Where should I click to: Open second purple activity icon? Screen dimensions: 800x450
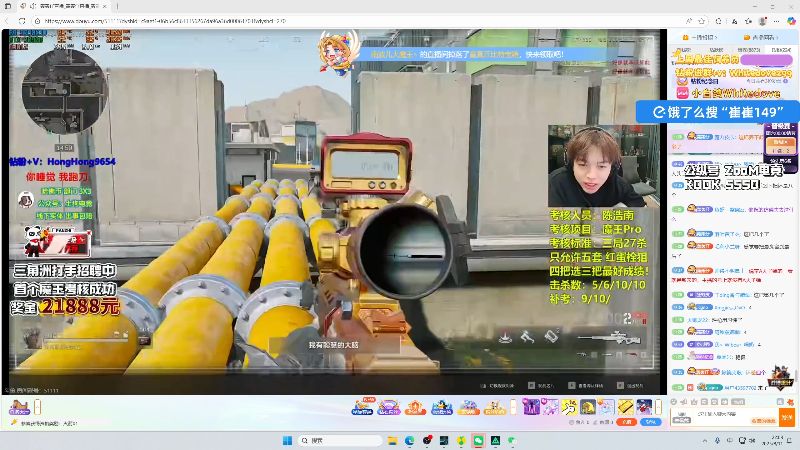(x=388, y=407)
